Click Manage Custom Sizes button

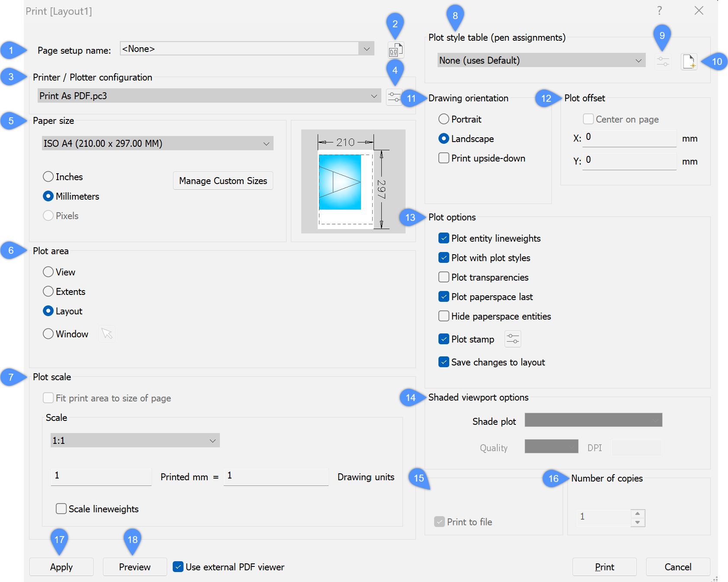tap(223, 181)
